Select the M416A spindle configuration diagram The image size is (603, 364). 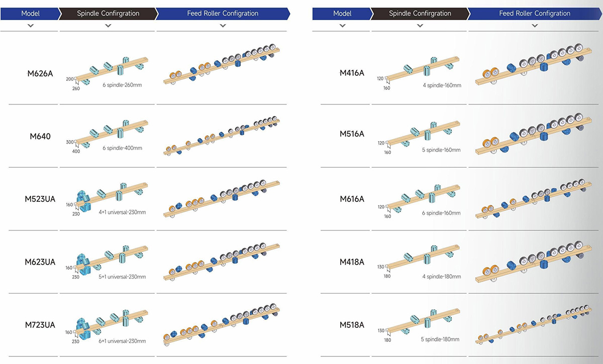tap(419, 73)
